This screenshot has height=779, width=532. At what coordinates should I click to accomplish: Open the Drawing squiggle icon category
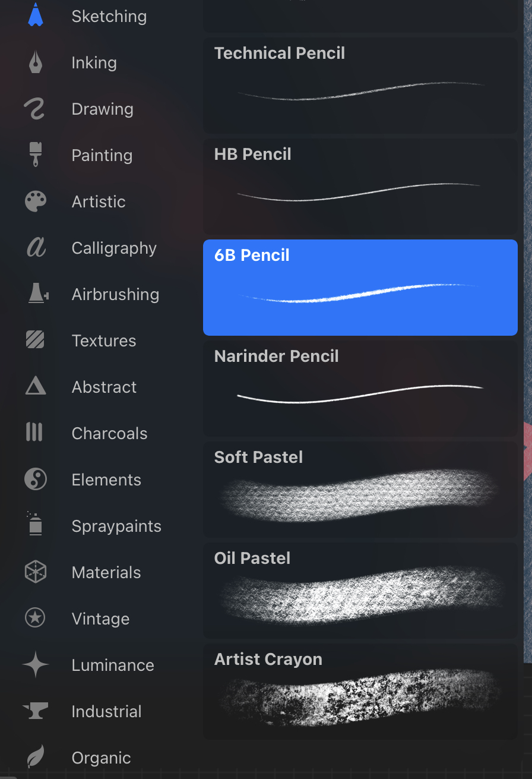click(x=35, y=109)
